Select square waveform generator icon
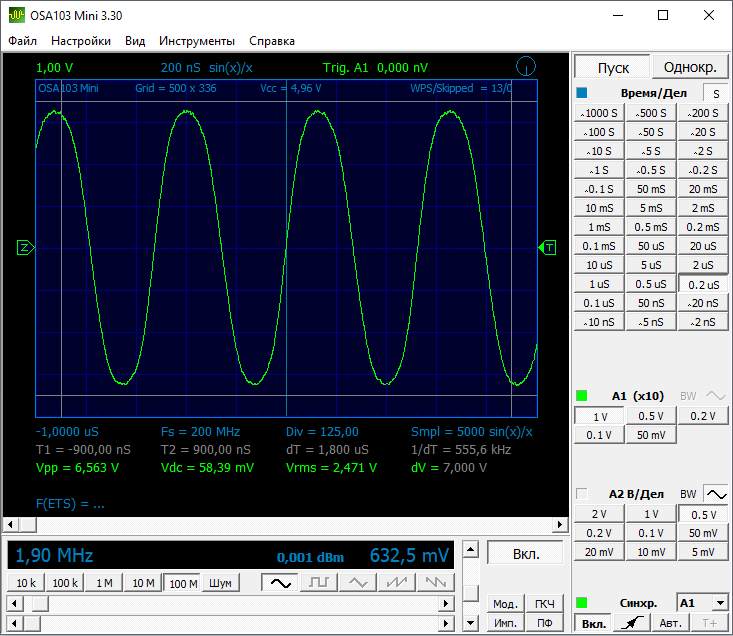 coord(318,582)
